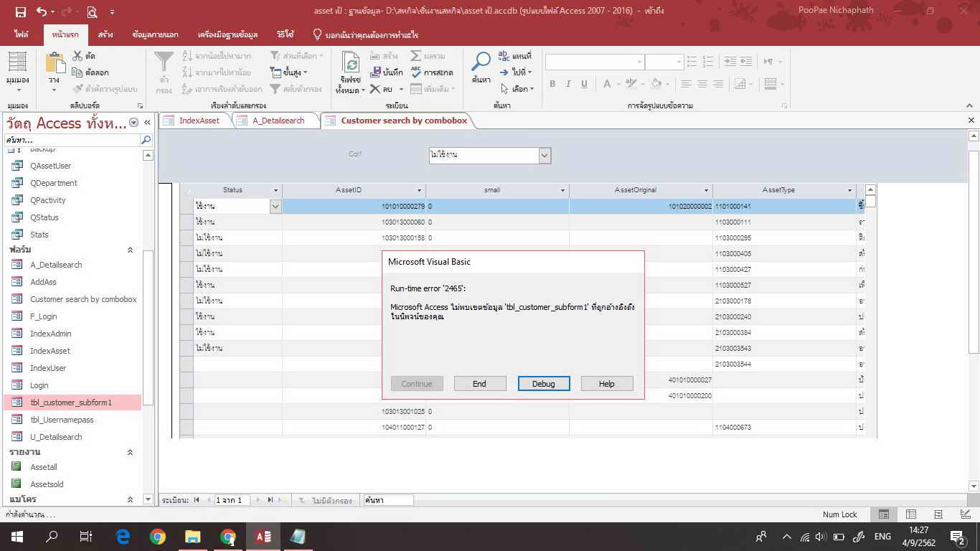This screenshot has height=551, width=980.
Task: Switch to the สร้าง (Create) ribbon tab
Action: (105, 34)
